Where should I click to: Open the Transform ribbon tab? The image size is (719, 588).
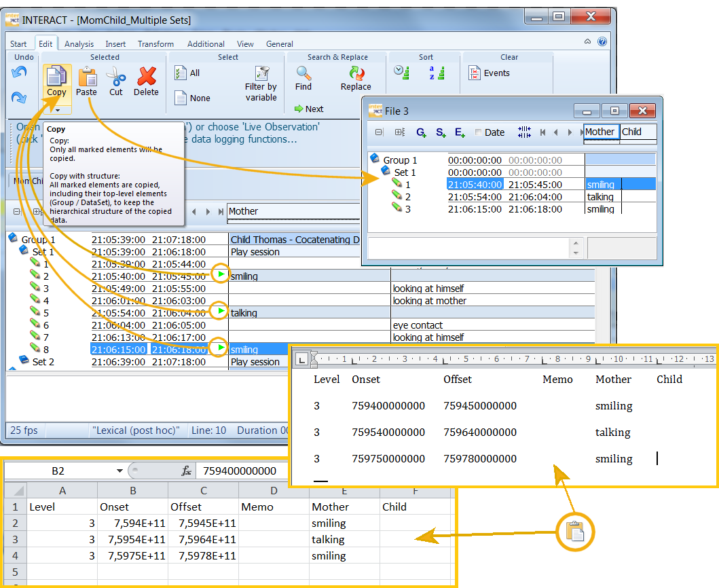tap(155, 44)
